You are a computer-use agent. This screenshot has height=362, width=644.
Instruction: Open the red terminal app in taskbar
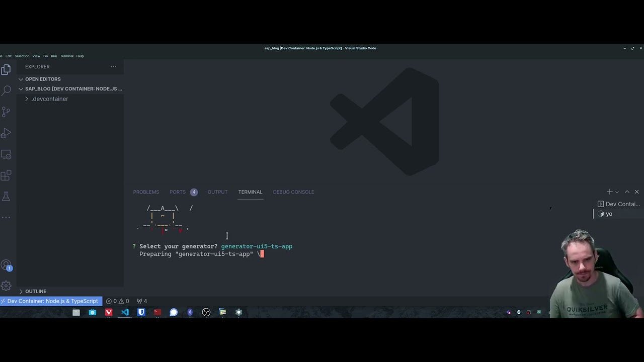click(x=157, y=312)
